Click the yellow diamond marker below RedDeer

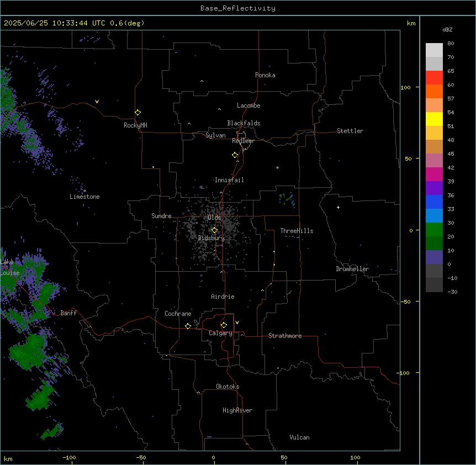pos(235,155)
